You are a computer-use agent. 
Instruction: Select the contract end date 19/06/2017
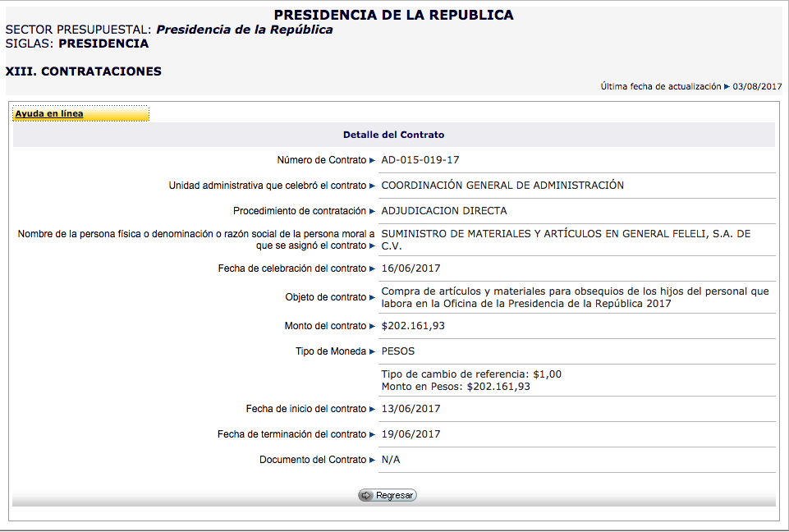pyautogui.click(x=411, y=434)
